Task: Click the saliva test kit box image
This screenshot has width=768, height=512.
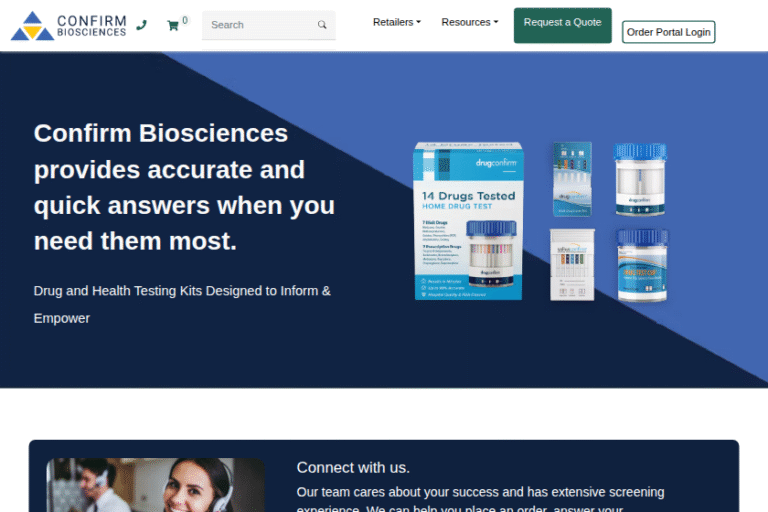Action: click(572, 264)
